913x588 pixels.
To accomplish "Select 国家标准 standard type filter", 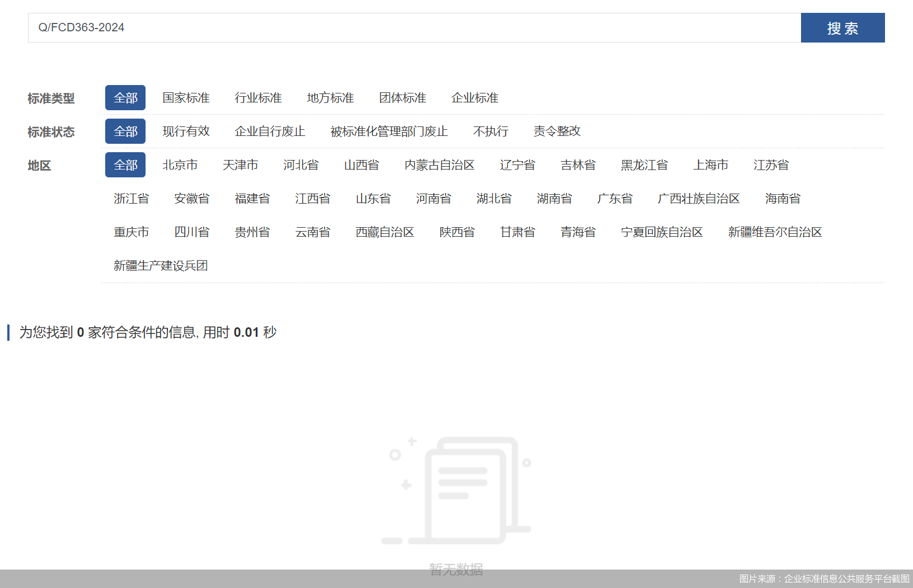I will [x=185, y=97].
